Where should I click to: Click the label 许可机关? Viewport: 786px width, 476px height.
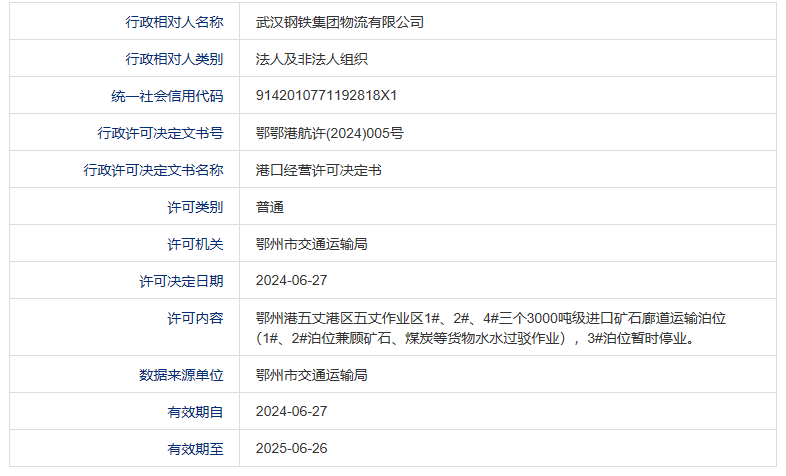pyautogui.click(x=195, y=244)
